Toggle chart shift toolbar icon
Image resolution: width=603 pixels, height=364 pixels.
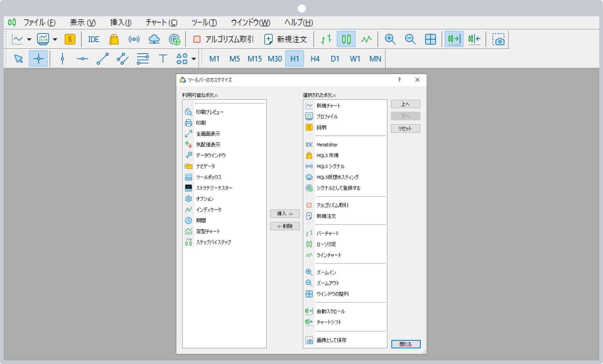click(x=474, y=39)
